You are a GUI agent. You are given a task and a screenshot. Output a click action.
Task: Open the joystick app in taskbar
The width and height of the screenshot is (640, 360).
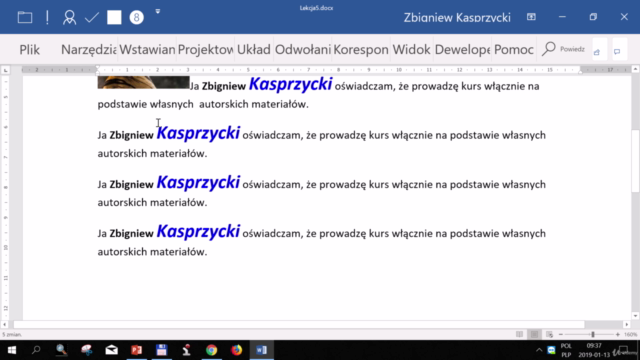186,350
